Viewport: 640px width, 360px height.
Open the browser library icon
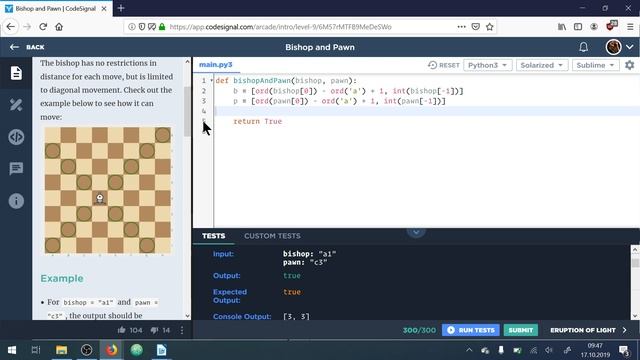pos(562,27)
